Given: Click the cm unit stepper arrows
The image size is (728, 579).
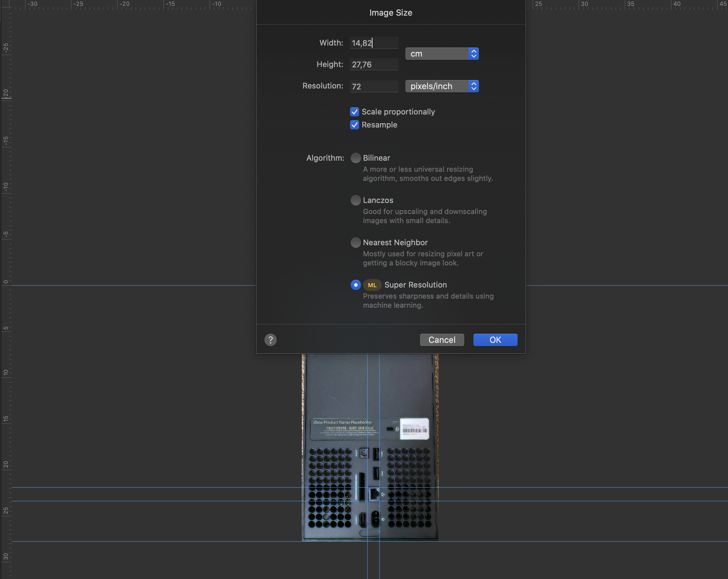Looking at the screenshot, I should [474, 53].
